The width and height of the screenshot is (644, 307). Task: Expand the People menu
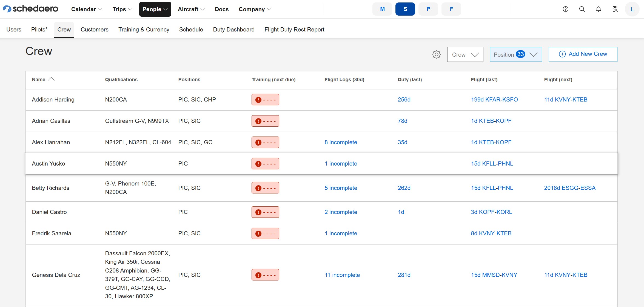[x=155, y=9]
